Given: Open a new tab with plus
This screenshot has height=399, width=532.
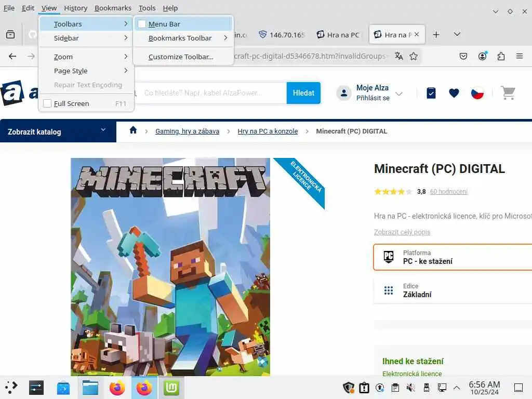Looking at the screenshot, I should pos(436,34).
